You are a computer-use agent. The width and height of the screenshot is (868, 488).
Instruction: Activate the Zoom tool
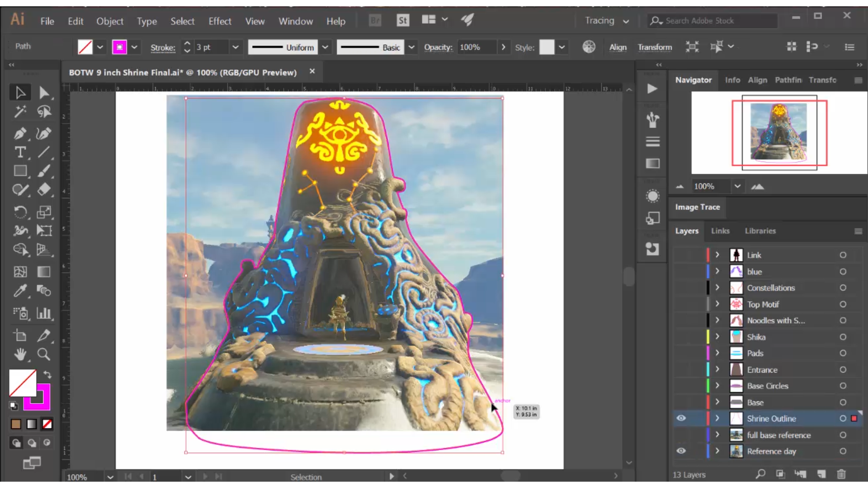(x=44, y=355)
